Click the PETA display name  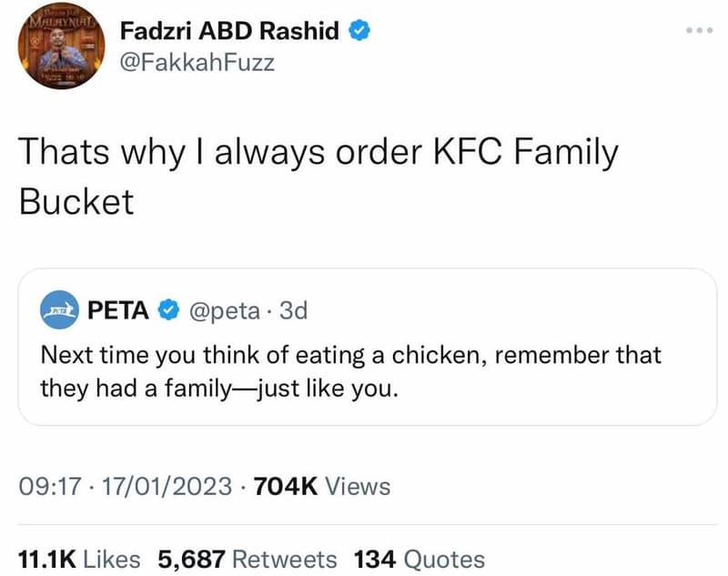(x=116, y=309)
